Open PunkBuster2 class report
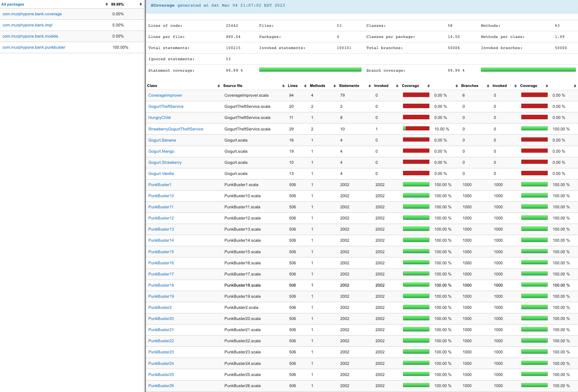The height and width of the screenshot is (392, 578). pos(160,307)
